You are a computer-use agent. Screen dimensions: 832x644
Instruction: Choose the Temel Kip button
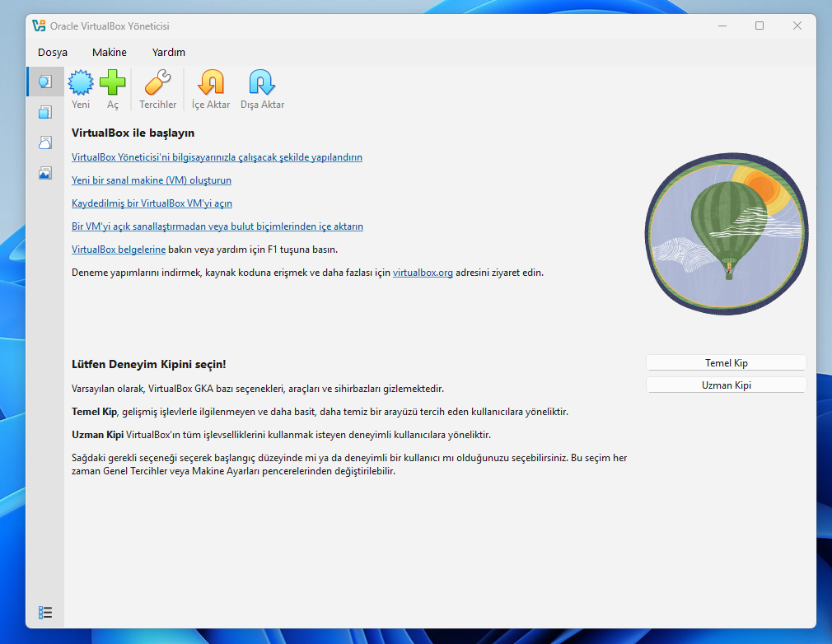pos(727,363)
